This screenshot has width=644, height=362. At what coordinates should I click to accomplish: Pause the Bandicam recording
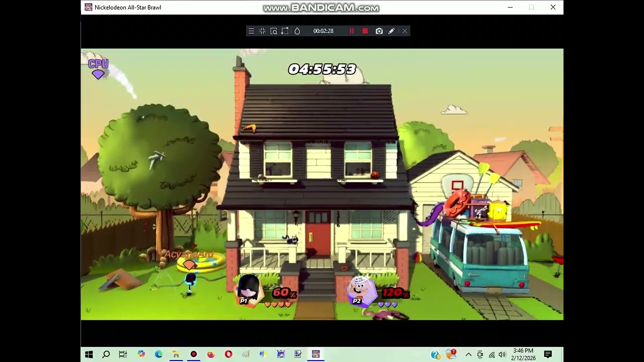(x=352, y=31)
